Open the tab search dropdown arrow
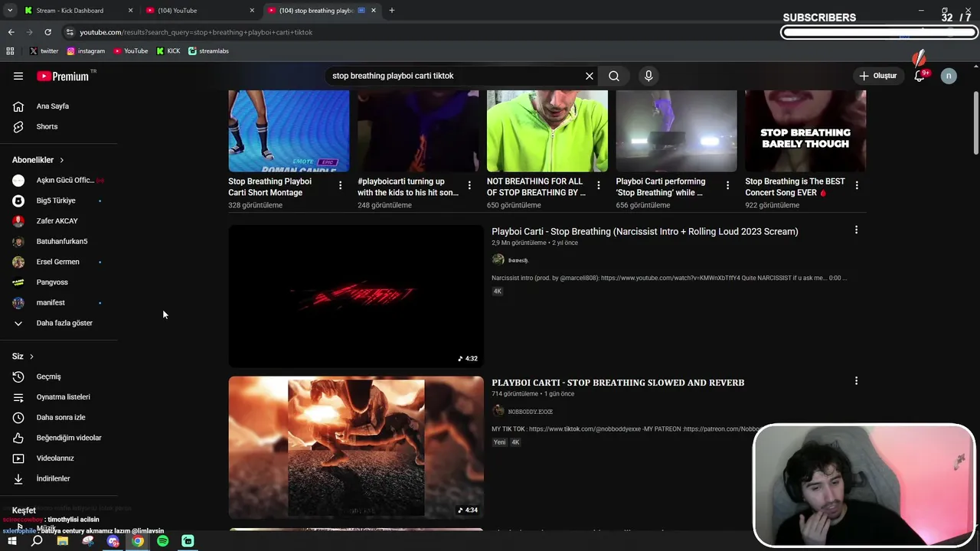980x551 pixels. point(10,11)
